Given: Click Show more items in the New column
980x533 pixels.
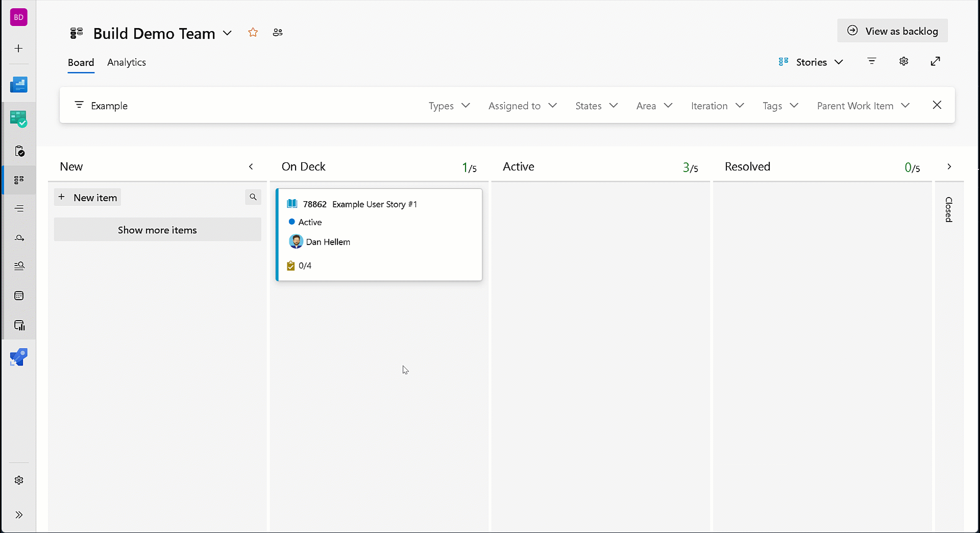Looking at the screenshot, I should coord(157,230).
